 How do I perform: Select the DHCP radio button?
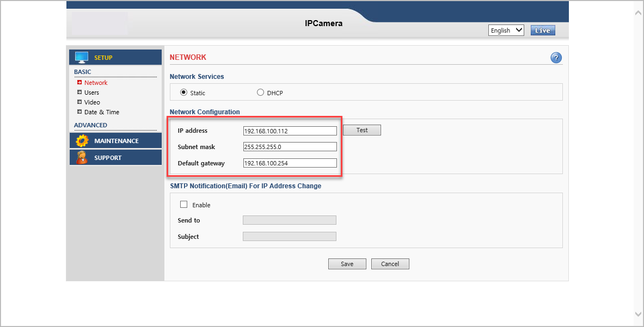click(x=260, y=92)
